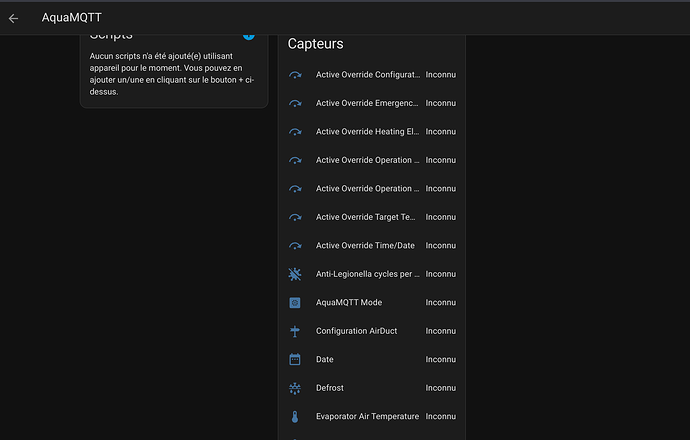Click the AquaMQTT Mode square icon
The height and width of the screenshot is (440, 690).
295,303
